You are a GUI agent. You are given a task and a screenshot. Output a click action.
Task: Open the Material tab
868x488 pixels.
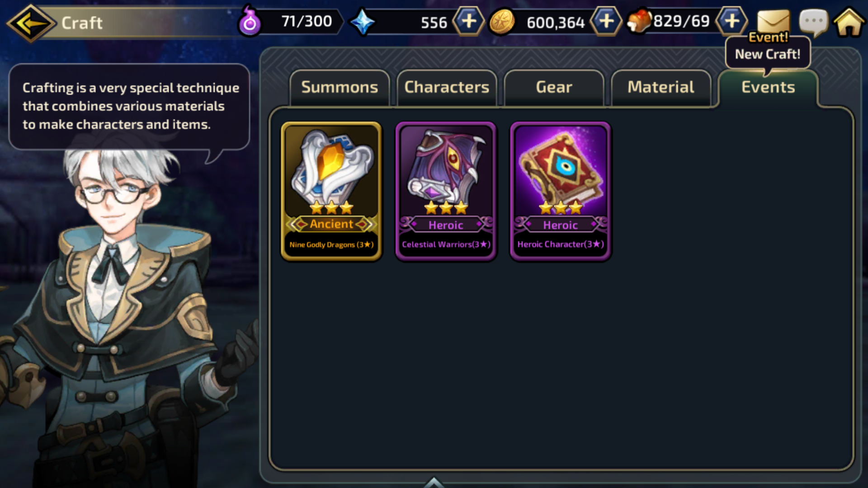point(661,88)
